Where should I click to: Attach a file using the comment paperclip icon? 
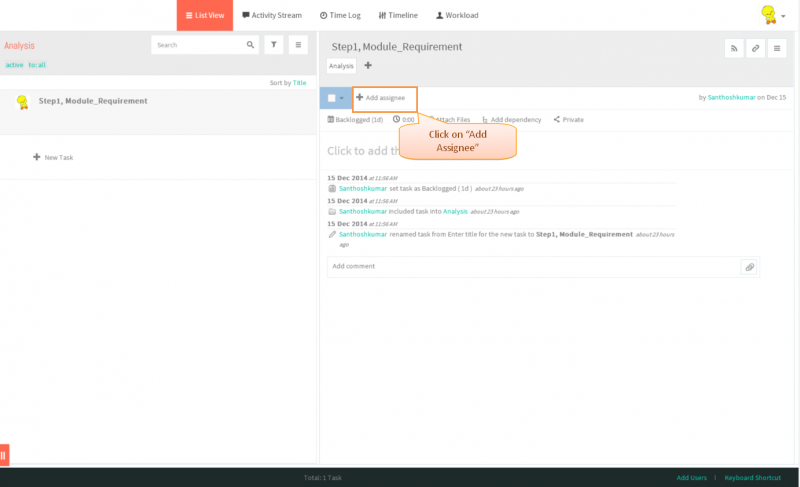coord(749,267)
